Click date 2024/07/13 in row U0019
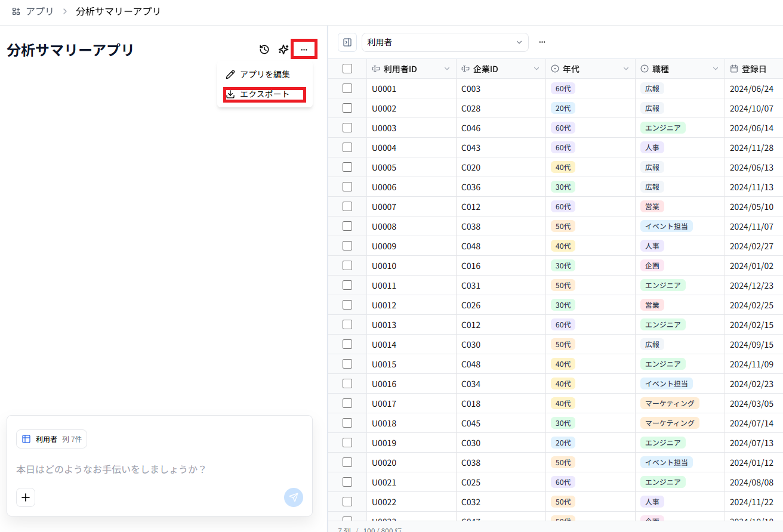 tap(751, 443)
